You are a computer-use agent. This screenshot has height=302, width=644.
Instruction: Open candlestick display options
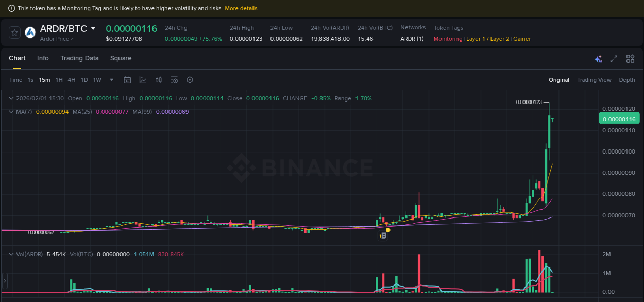158,80
